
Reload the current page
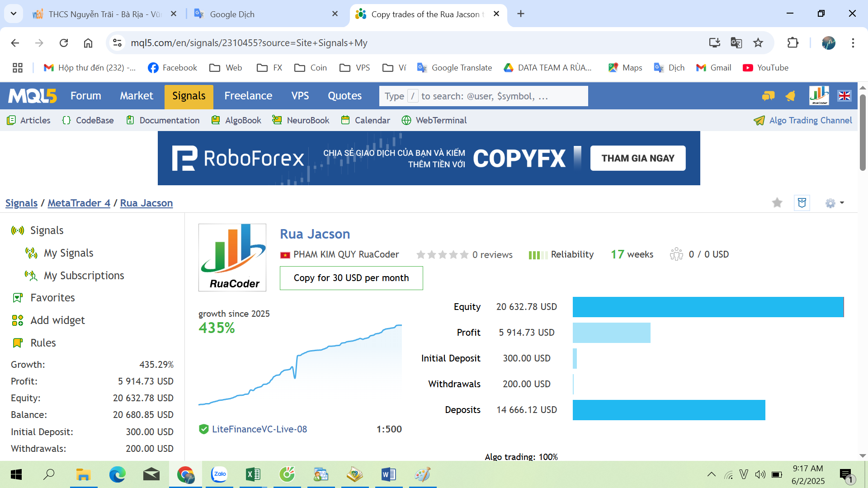[64, 43]
